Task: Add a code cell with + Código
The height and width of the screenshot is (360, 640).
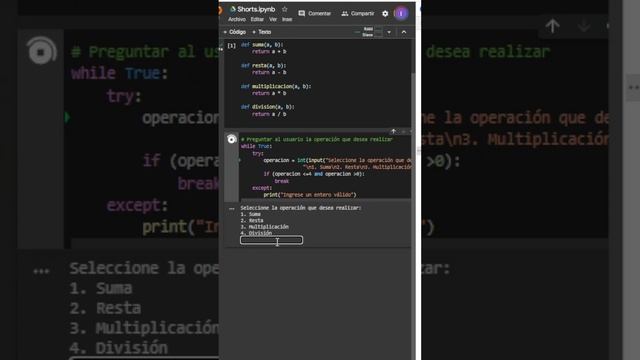Action: coord(235,32)
